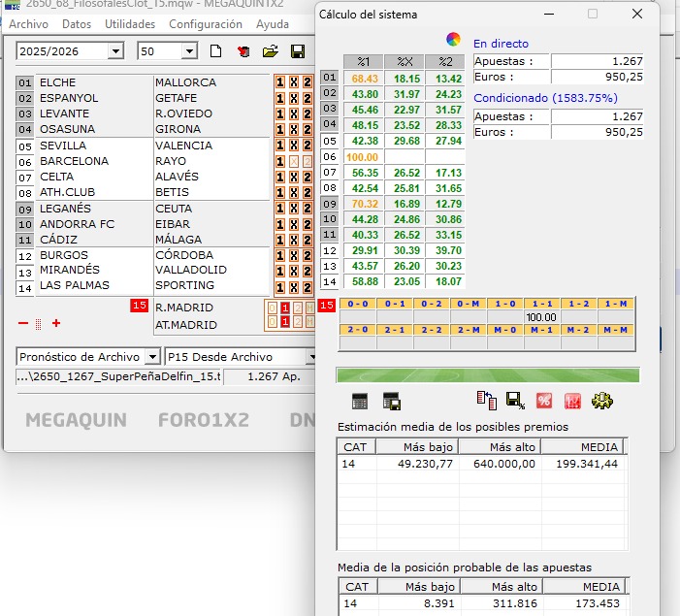Click the calculator icon in Cálculo panel

360,401
